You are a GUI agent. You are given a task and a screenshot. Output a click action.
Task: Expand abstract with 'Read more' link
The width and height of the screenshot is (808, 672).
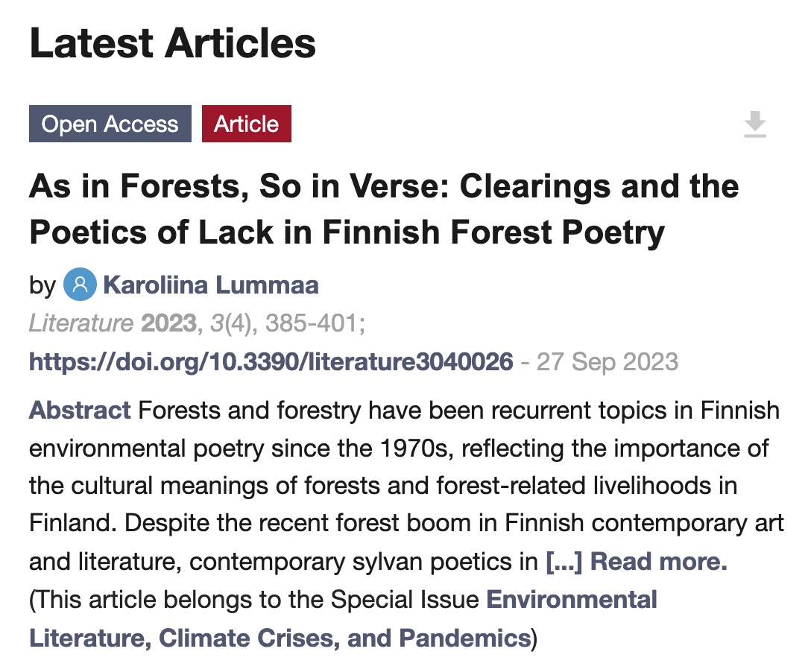tap(658, 561)
